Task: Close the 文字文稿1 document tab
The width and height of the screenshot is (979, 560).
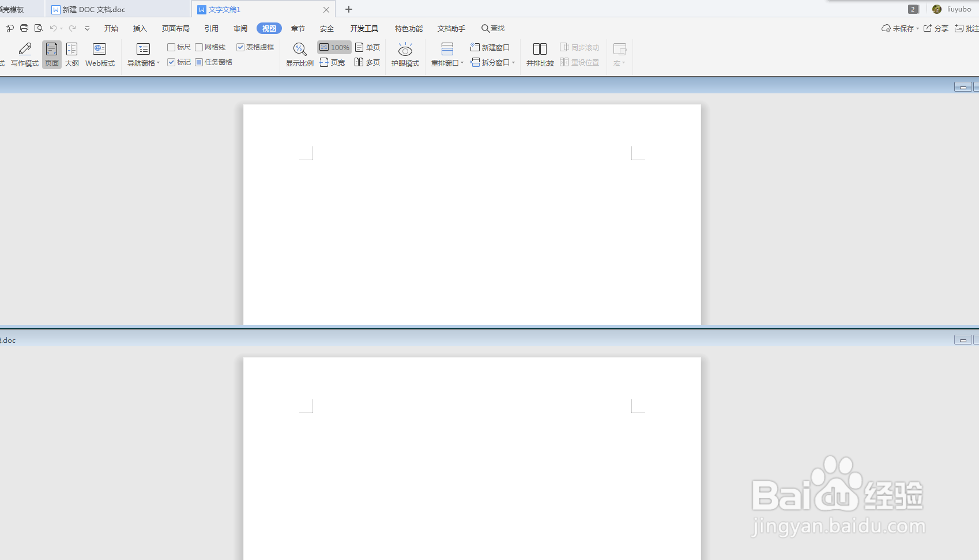Action: click(x=326, y=9)
